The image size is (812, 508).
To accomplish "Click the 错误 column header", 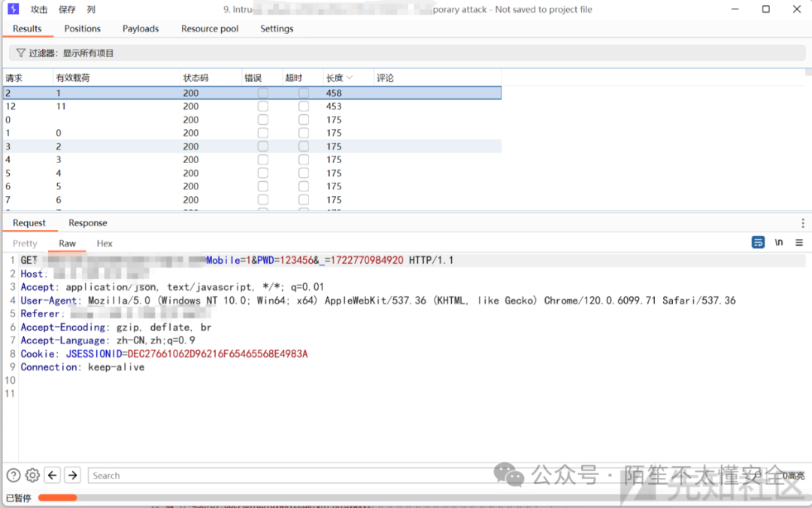I will (x=262, y=77).
